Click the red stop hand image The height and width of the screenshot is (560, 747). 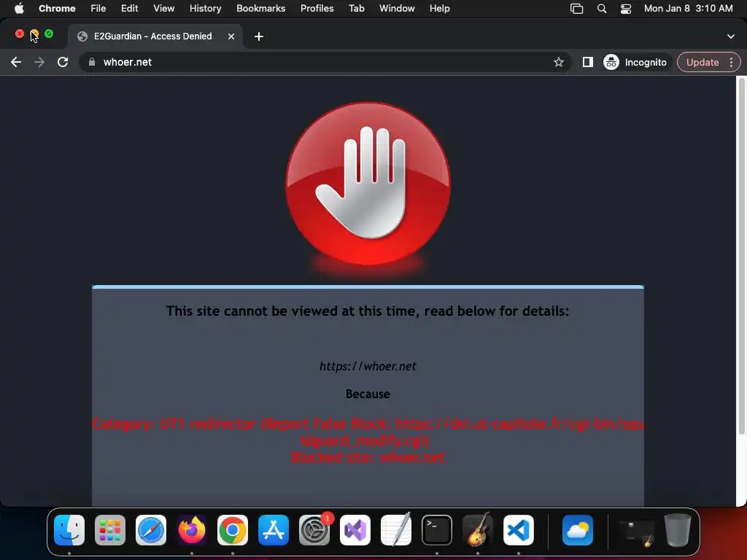368,183
